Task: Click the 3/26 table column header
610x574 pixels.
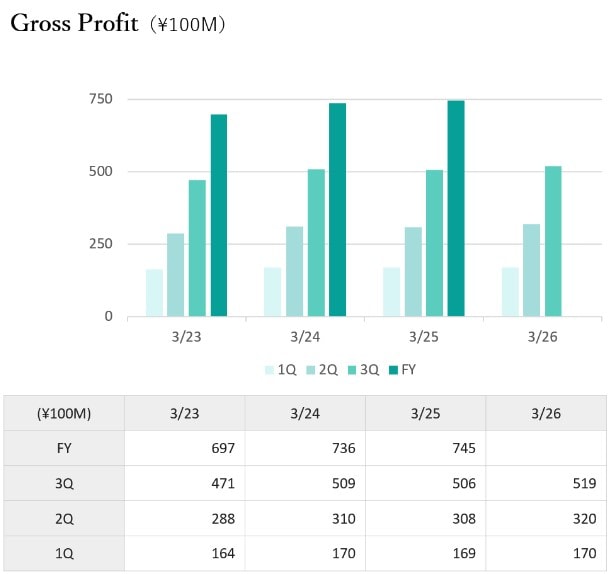Action: [546, 413]
